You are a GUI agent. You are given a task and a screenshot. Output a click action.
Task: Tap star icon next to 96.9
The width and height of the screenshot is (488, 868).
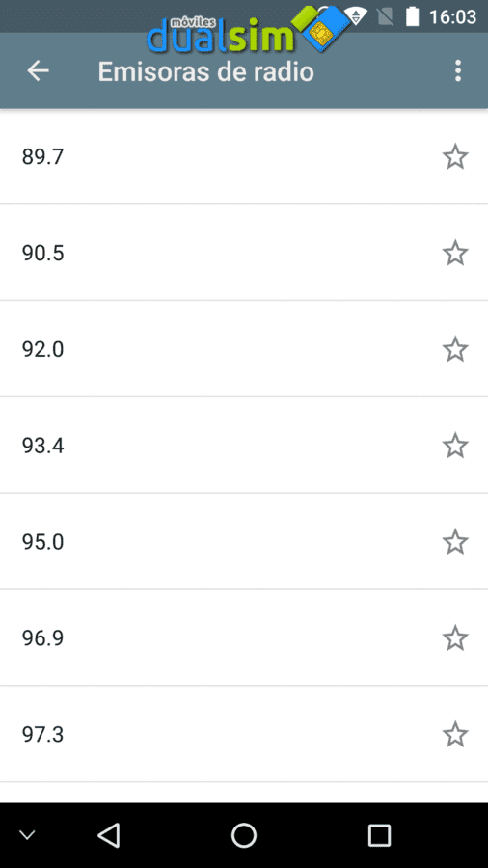tap(455, 637)
